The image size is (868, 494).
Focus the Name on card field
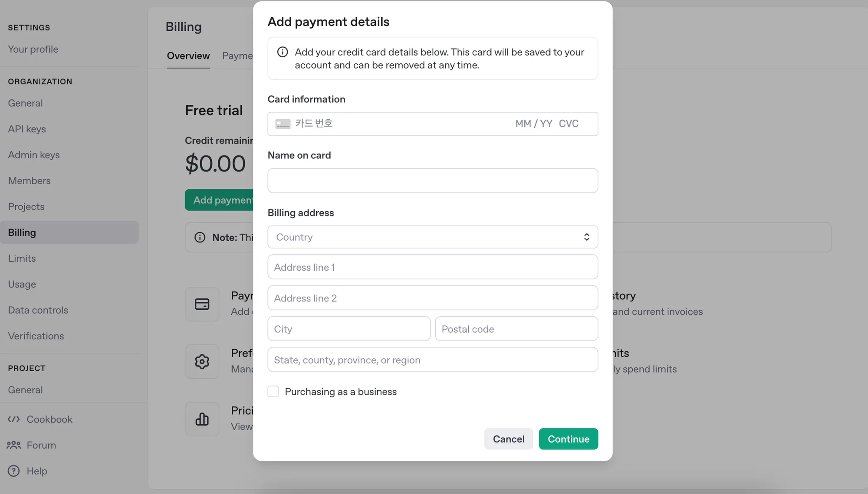[433, 180]
